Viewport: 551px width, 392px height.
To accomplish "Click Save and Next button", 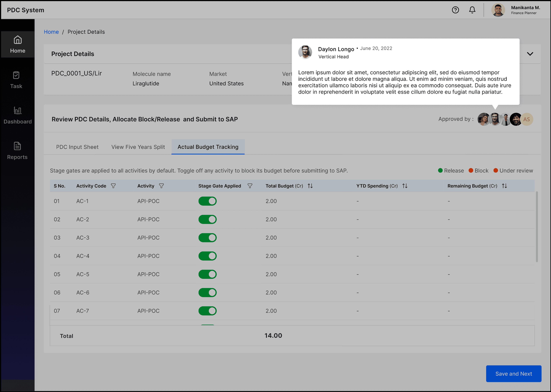I will tap(513, 374).
